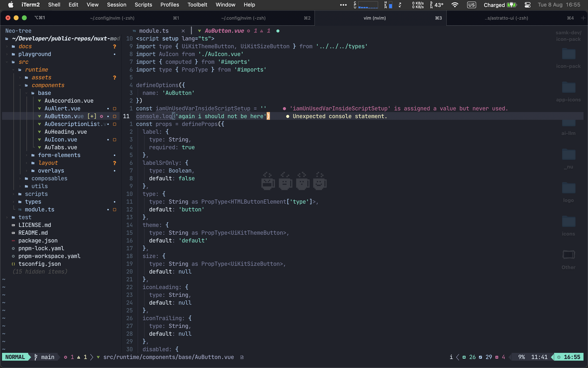This screenshot has height=368, width=588.
Task: Click the 9% scroll position indicator
Action: click(x=522, y=357)
